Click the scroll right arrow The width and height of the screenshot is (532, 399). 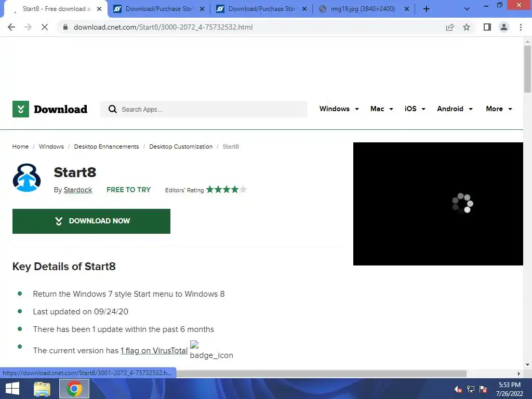519,374
